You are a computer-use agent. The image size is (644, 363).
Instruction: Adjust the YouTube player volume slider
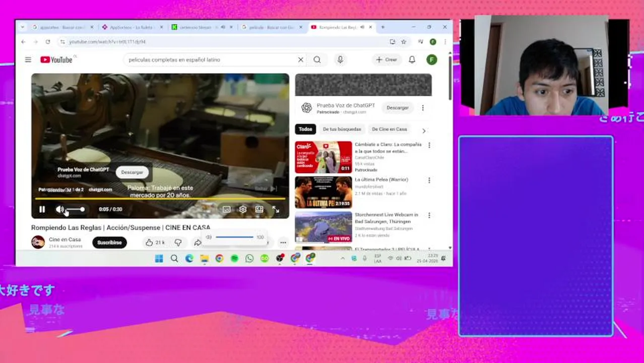(x=75, y=209)
